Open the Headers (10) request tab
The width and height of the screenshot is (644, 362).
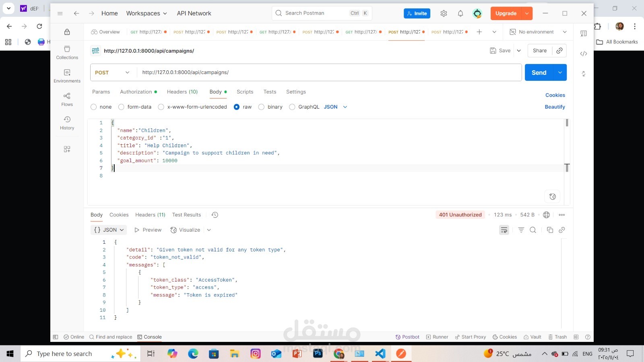[182, 92]
